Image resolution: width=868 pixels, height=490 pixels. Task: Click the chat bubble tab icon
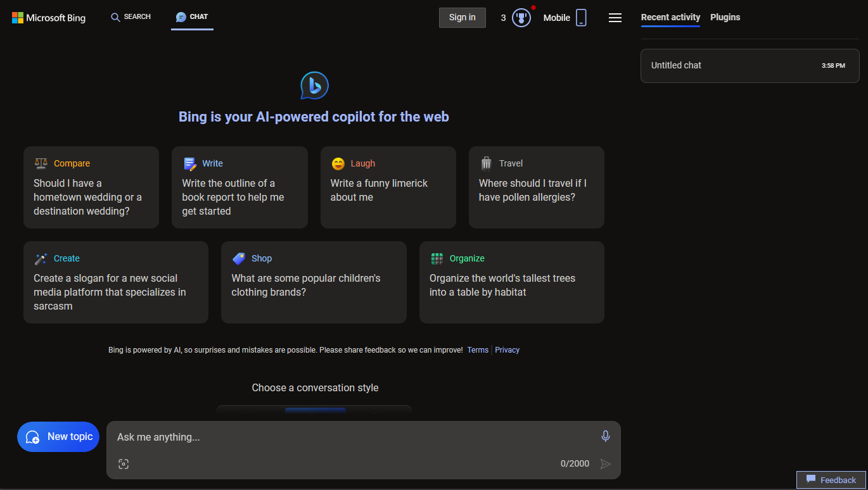(x=181, y=17)
